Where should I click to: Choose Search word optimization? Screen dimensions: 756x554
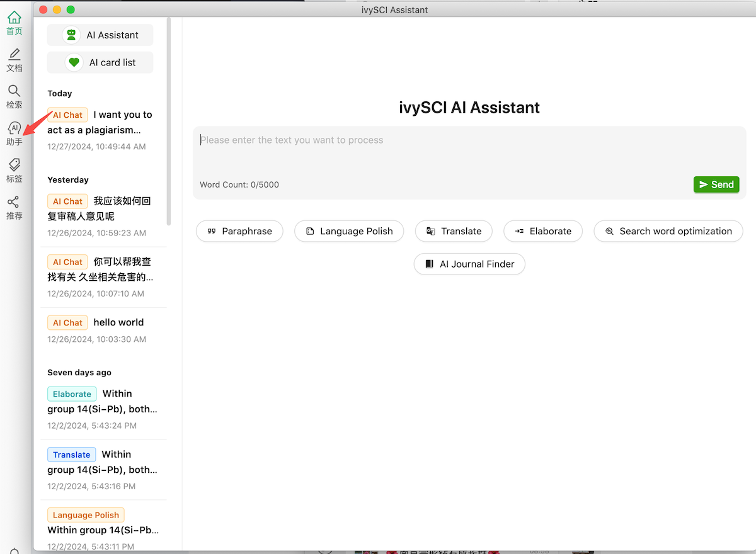click(x=668, y=231)
